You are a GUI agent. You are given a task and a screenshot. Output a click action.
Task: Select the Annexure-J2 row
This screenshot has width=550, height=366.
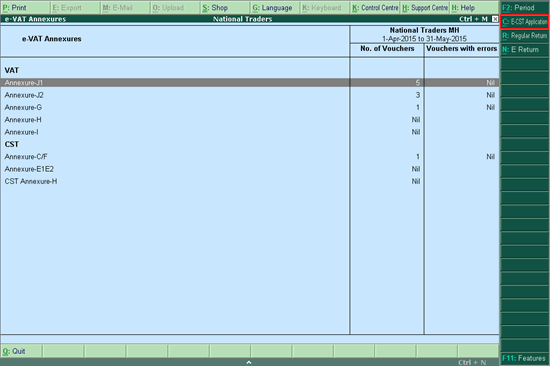(x=249, y=95)
